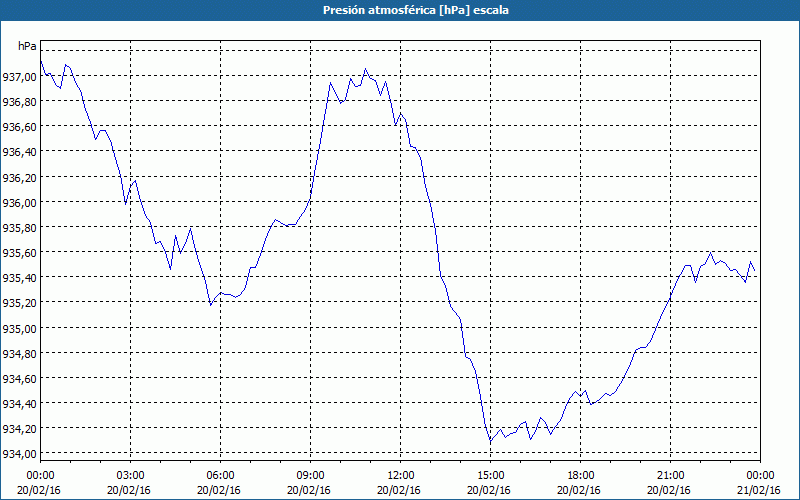This screenshot has width=800, height=500.
Task: Select the 936,40 y-axis value
Action: coord(19,152)
